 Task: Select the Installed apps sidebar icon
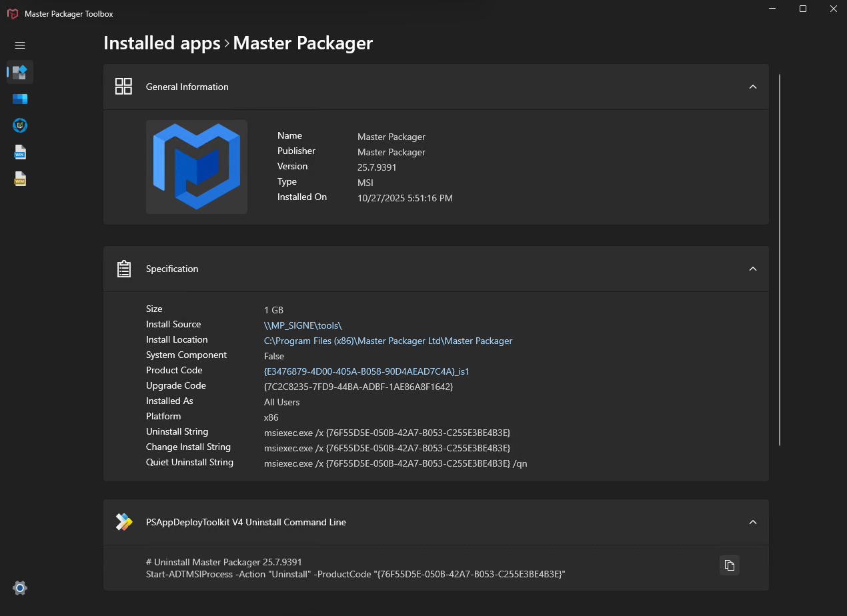click(x=20, y=71)
